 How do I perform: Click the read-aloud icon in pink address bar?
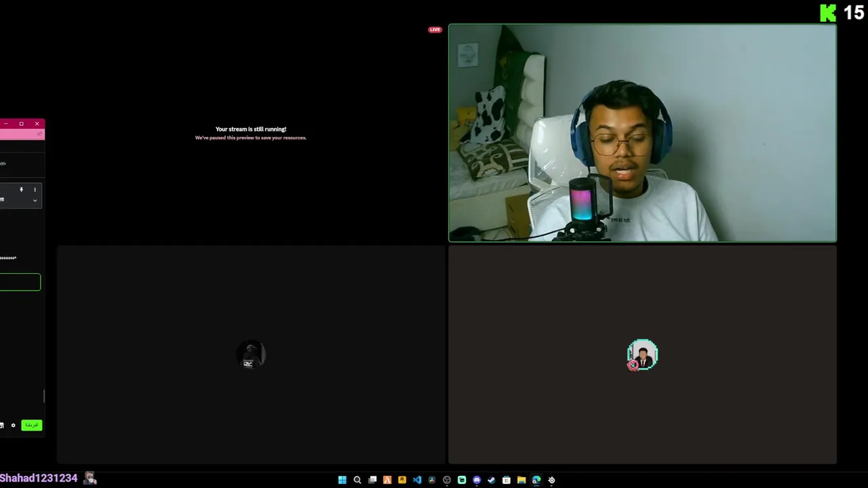pos(39,134)
